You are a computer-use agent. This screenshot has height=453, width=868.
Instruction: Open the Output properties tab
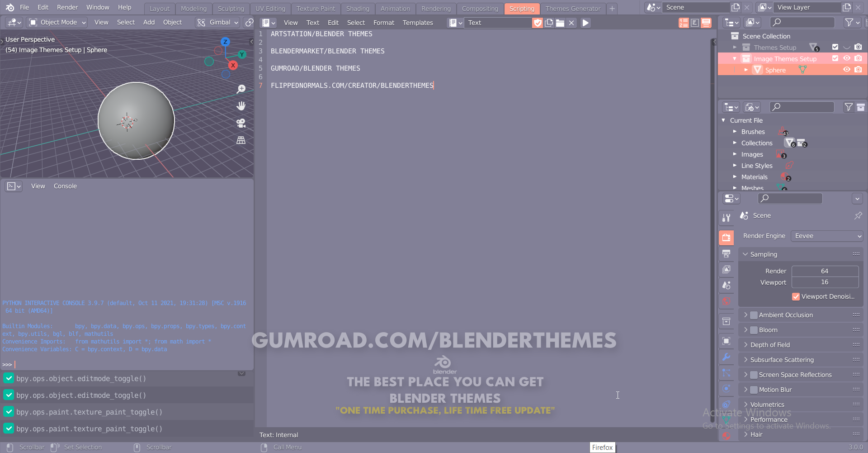(726, 253)
